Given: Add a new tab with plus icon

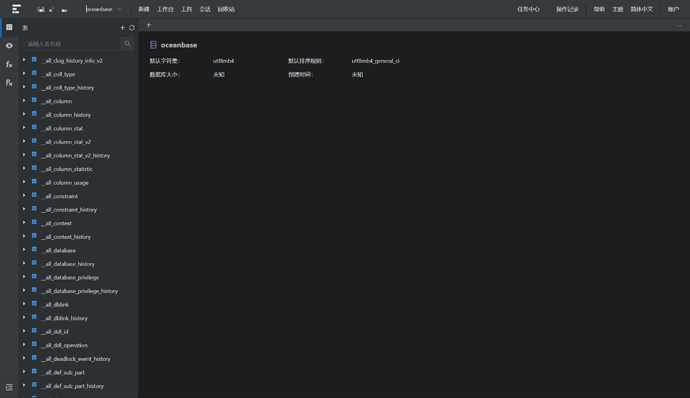Looking at the screenshot, I should click(x=149, y=25).
